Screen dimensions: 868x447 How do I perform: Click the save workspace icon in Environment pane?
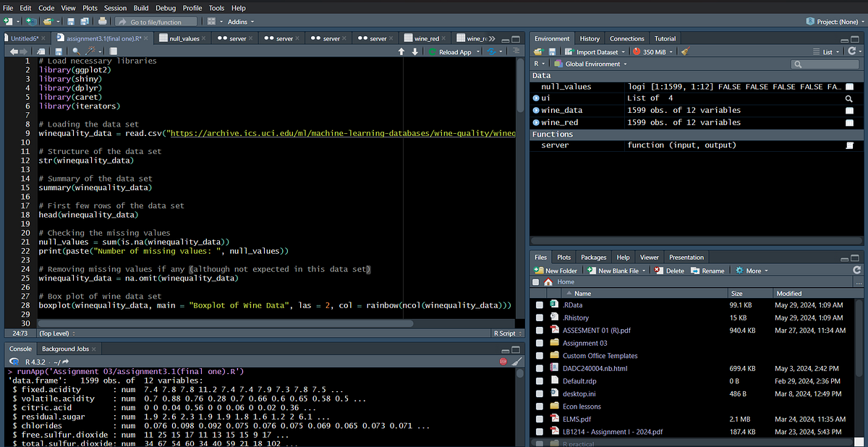coord(552,51)
